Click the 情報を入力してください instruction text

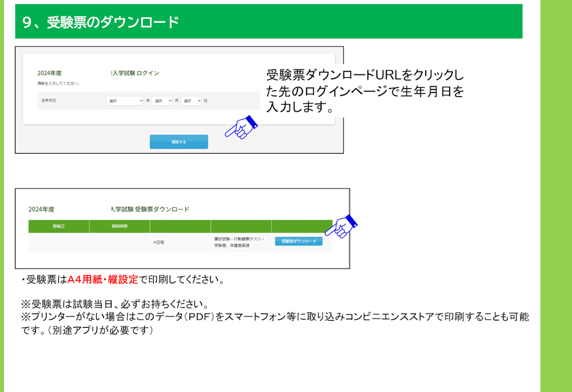58,83
